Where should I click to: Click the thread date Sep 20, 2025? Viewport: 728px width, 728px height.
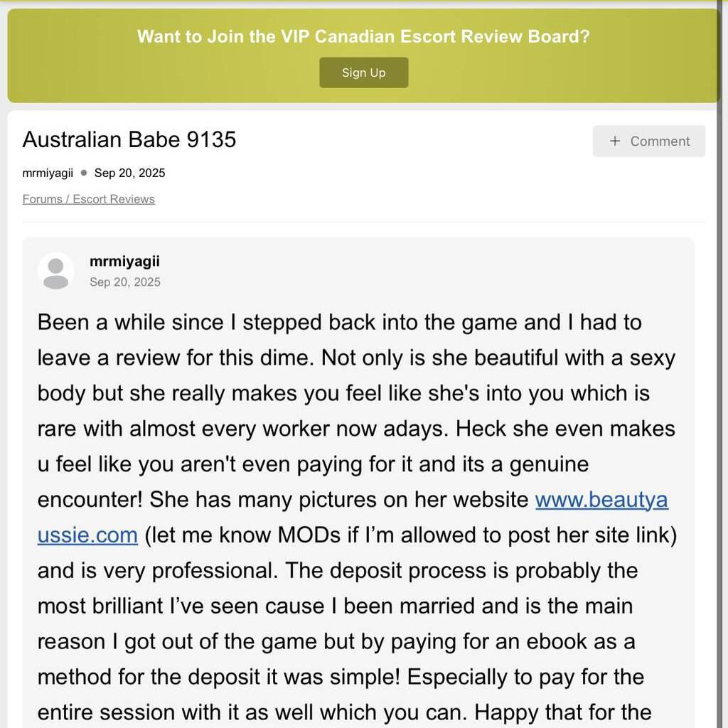coord(129,173)
